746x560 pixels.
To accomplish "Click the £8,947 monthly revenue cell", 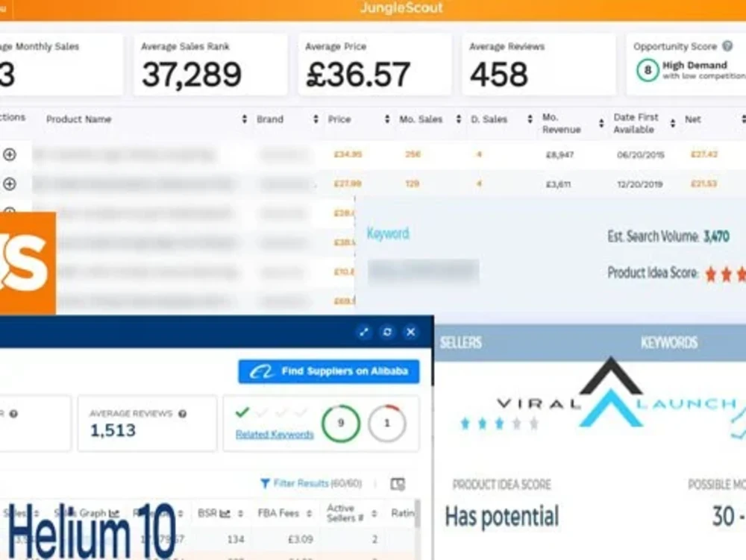I will point(559,155).
